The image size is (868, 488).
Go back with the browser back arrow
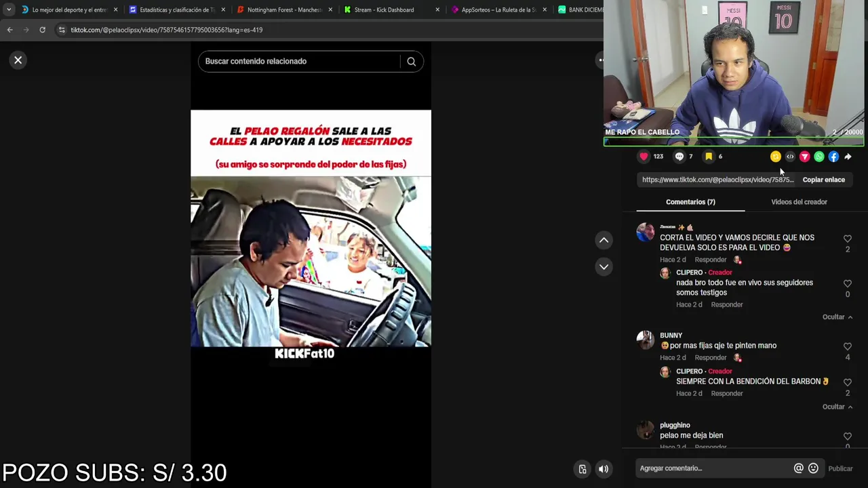click(x=9, y=30)
